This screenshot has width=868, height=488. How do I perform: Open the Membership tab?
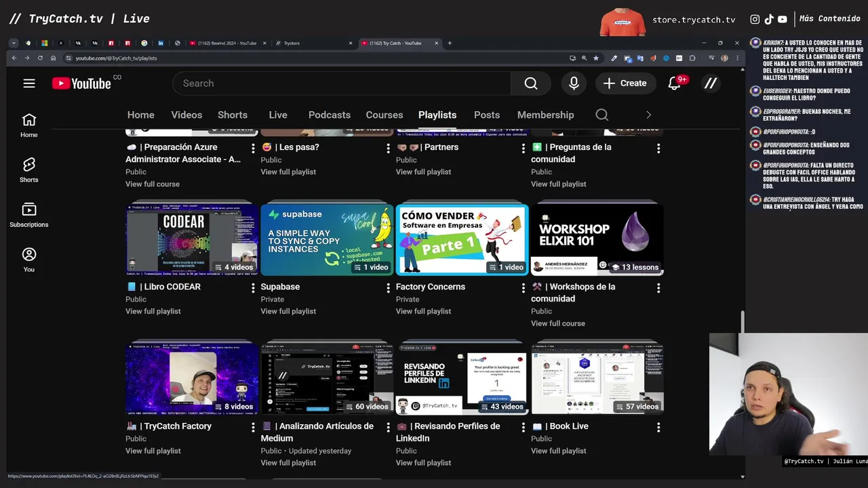[x=545, y=115]
